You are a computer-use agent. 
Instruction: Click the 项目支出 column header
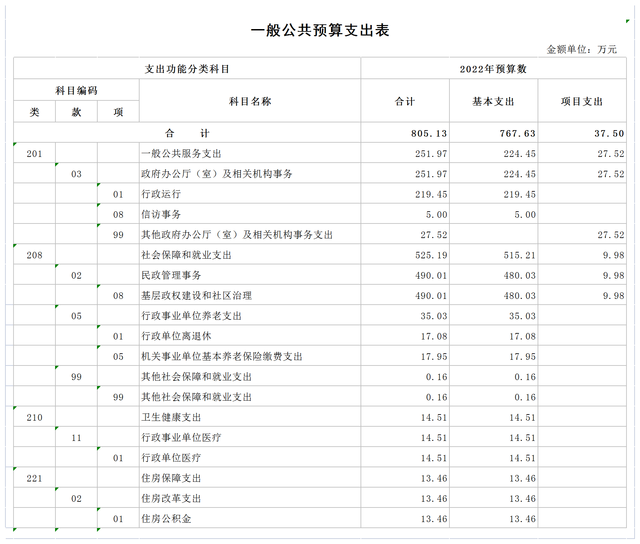tap(582, 101)
